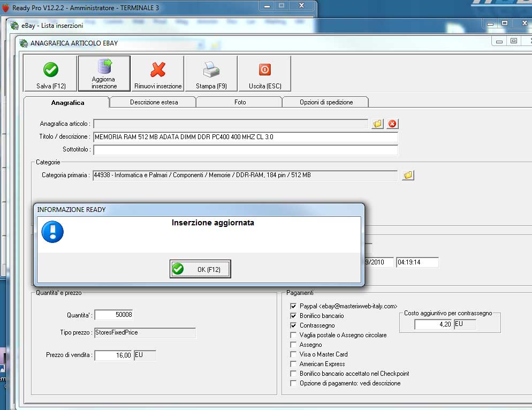Click the Quantita' e prezzo group label

[59, 293]
